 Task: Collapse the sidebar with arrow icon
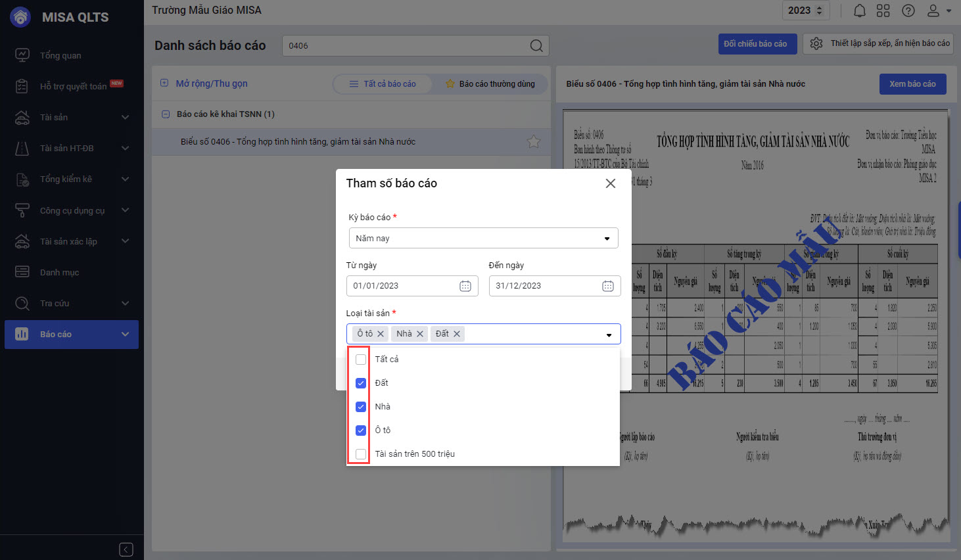pos(126,549)
